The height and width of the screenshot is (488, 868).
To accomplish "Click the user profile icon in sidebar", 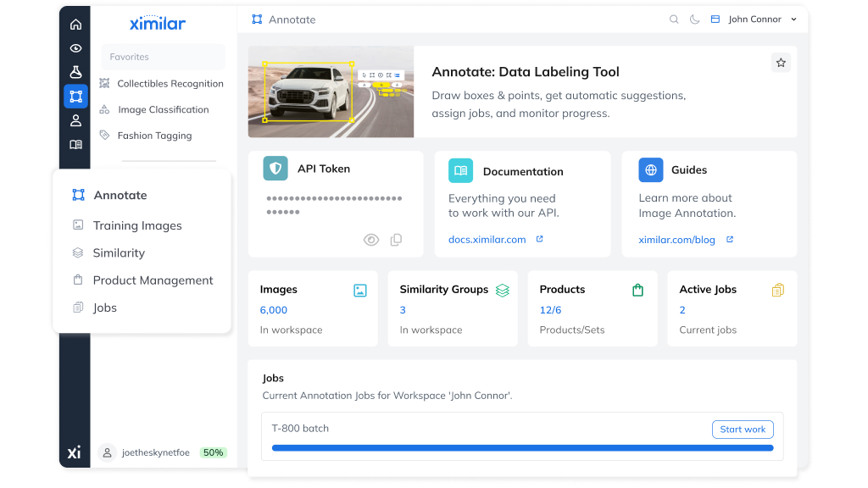I will (x=75, y=120).
